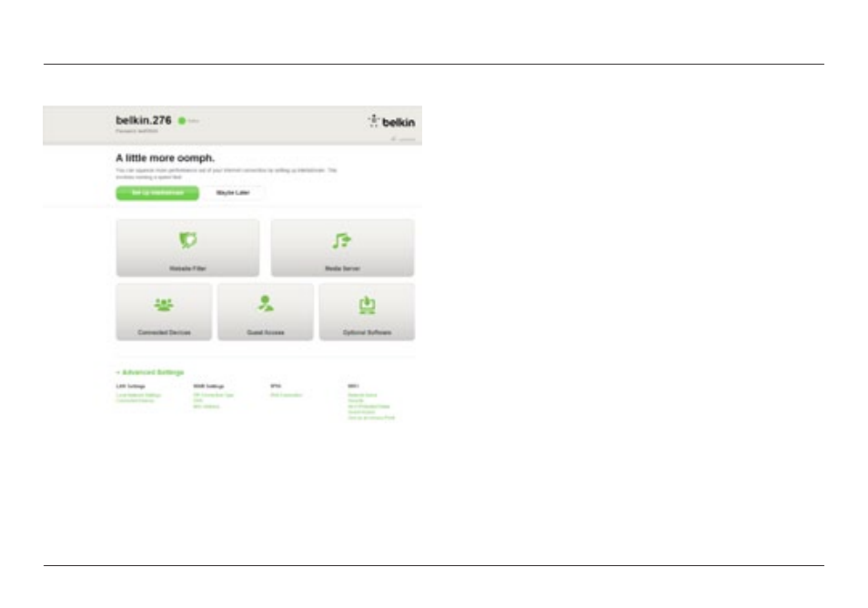868x608 pixels.
Task: Open Security link under WiFi
Action: [x=356, y=400]
